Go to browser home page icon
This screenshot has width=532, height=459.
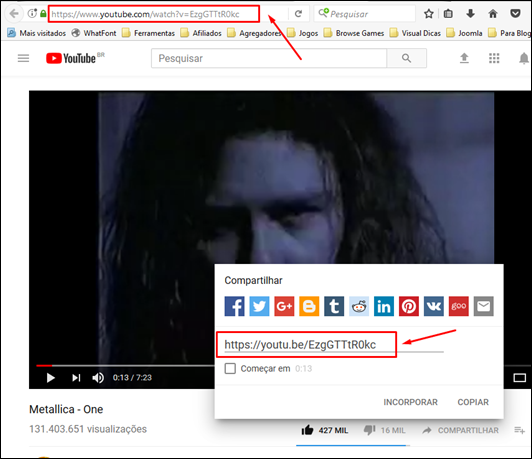coord(493,14)
